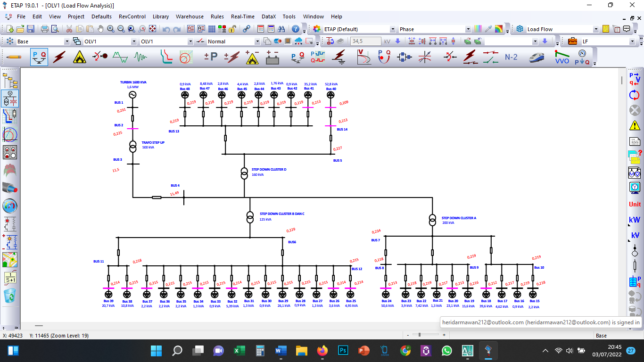Select the Load Flow Analysis mode icon
This screenshot has height=362, width=644.
(39, 57)
